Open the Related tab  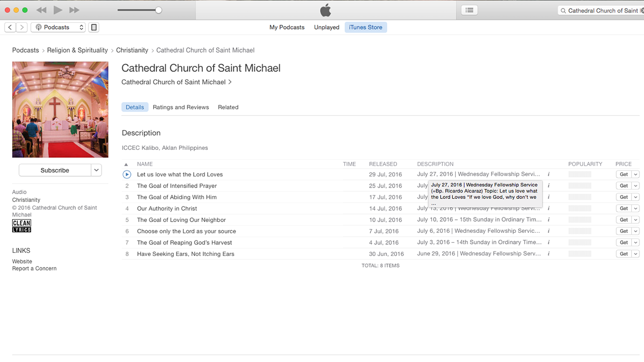228,107
